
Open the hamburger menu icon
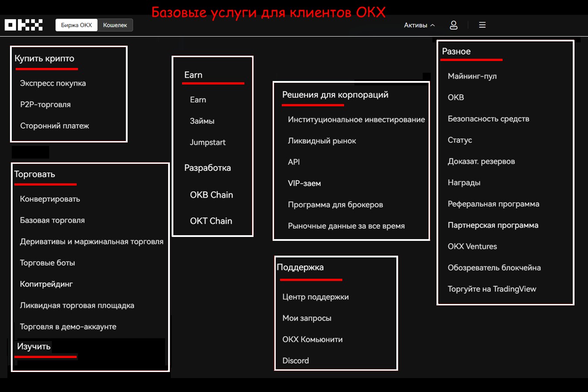pos(482,25)
